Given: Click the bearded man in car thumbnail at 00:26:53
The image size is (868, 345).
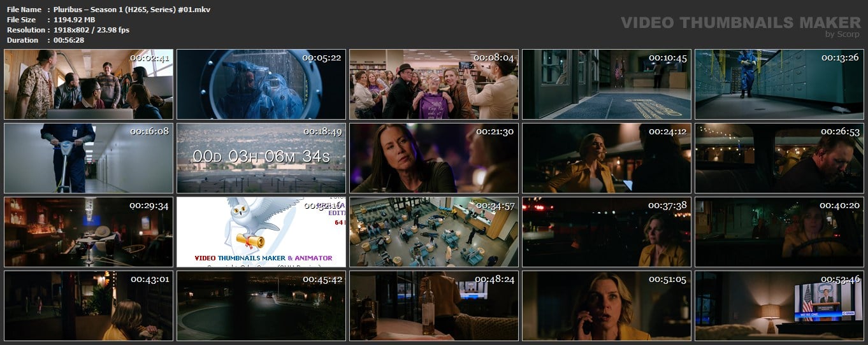Looking at the screenshot, I should [x=779, y=158].
